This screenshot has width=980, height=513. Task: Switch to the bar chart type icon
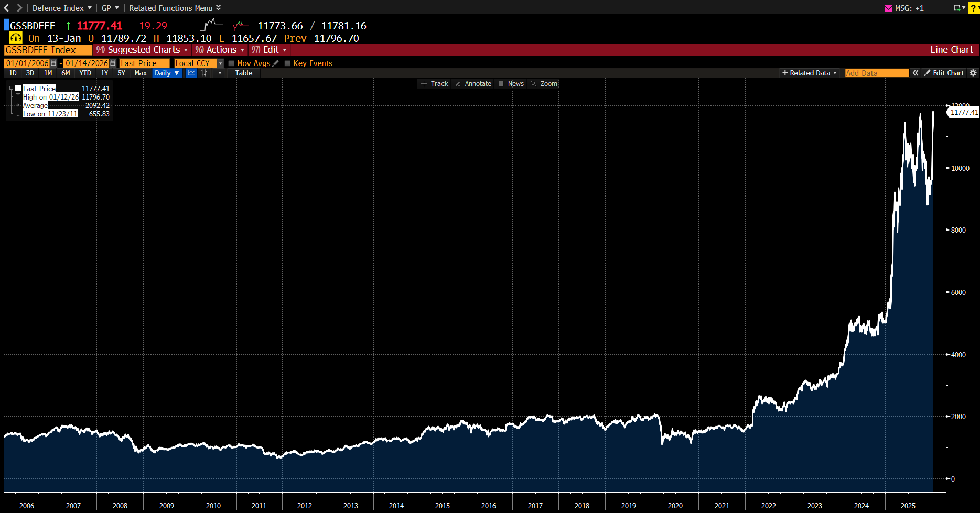pyautogui.click(x=204, y=73)
